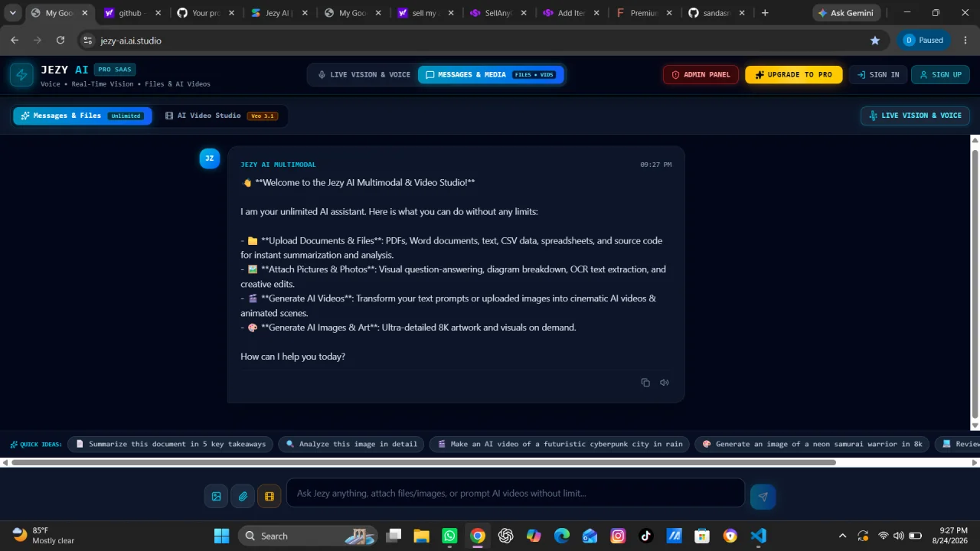Viewport: 980px width, 551px height.
Task: Click the site info icon in address bar
Action: coord(87,41)
